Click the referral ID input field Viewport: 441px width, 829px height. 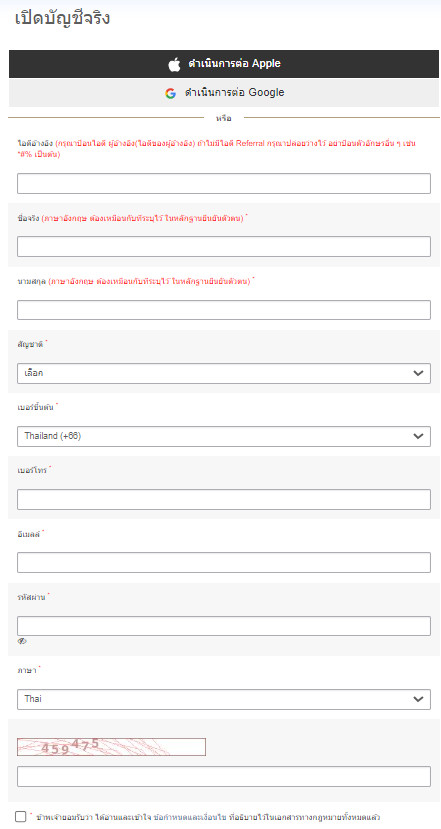(224, 183)
